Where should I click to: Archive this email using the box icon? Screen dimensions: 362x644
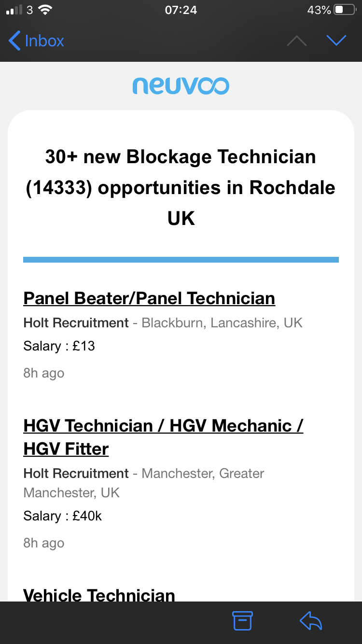242,621
